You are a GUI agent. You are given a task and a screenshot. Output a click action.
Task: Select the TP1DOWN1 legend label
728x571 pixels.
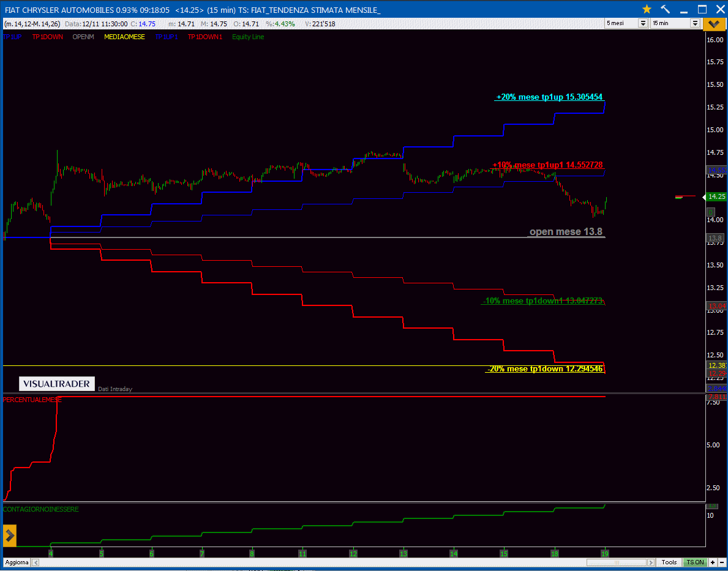tap(205, 37)
